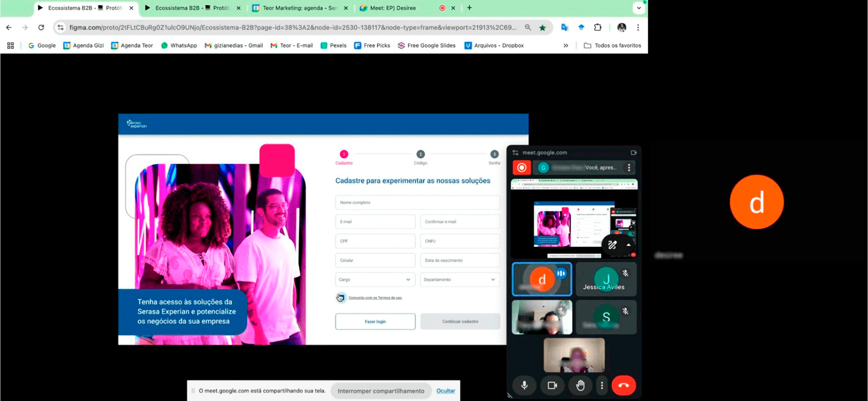868x401 pixels.
Task: Open the apps grid in bookmarks bar
Action: [x=11, y=46]
